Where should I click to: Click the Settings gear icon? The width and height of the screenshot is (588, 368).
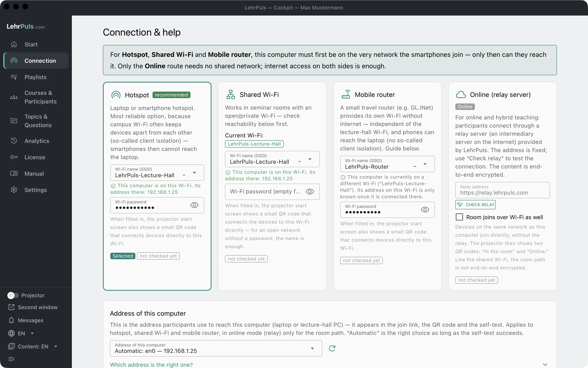[14, 190]
